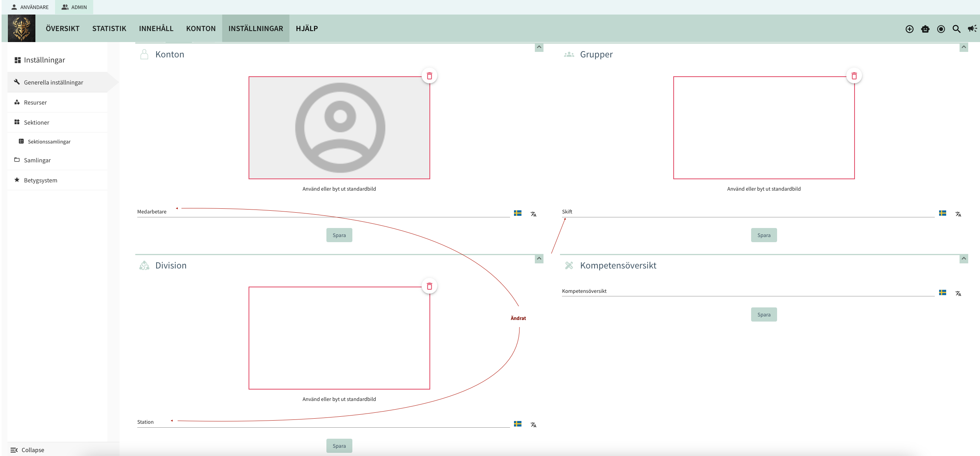Viewport: 980px width, 456px height.
Task: Delete the Konton standard image via trash icon
Action: (429, 76)
